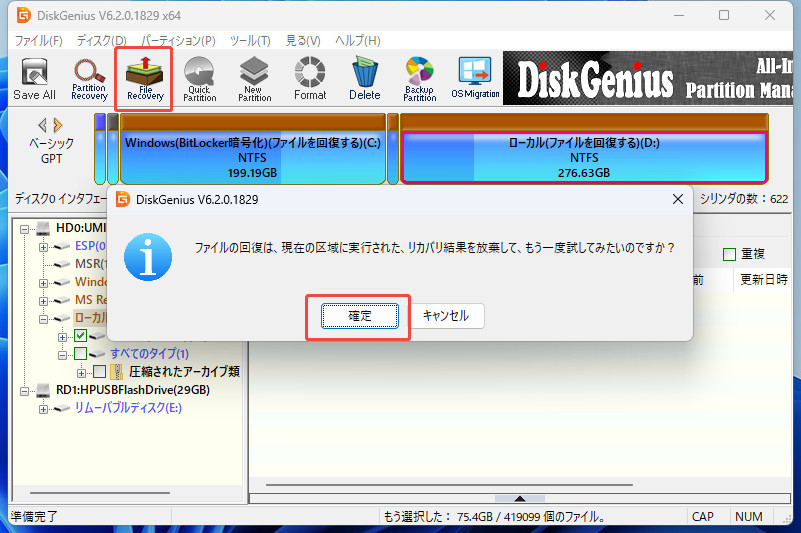This screenshot has height=533, width=801.
Task: Click the zip archive icon beside 圧縮されたアーカイブ類
Action: (116, 372)
